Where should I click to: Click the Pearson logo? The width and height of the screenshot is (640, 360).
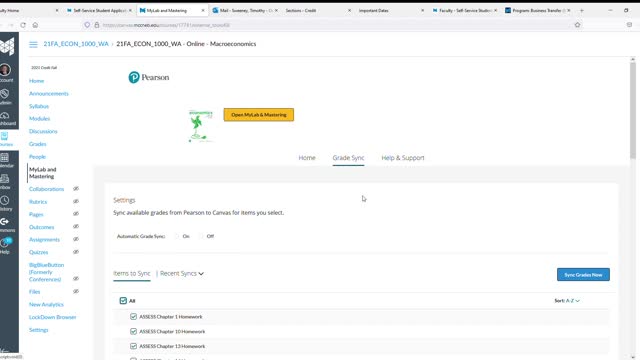pyautogui.click(x=149, y=77)
